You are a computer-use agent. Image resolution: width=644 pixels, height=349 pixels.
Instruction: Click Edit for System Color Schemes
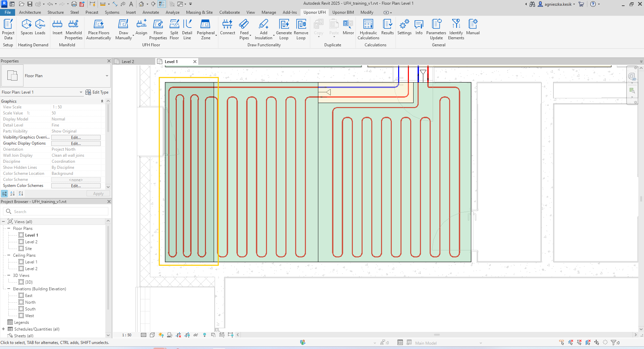pos(76,186)
